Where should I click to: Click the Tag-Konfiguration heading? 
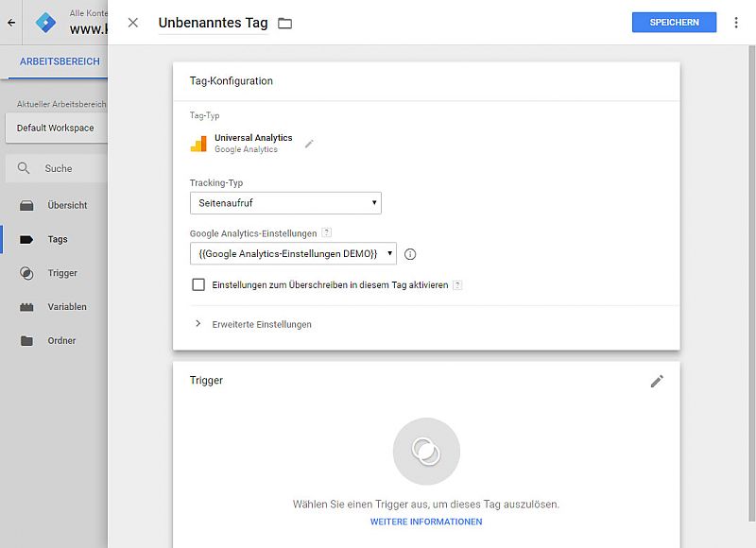[231, 81]
